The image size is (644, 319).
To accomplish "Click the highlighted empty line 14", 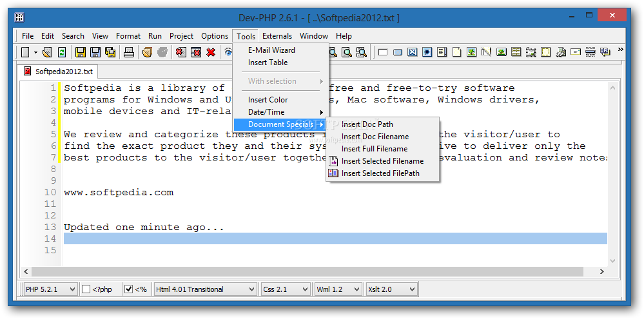I will point(335,239).
